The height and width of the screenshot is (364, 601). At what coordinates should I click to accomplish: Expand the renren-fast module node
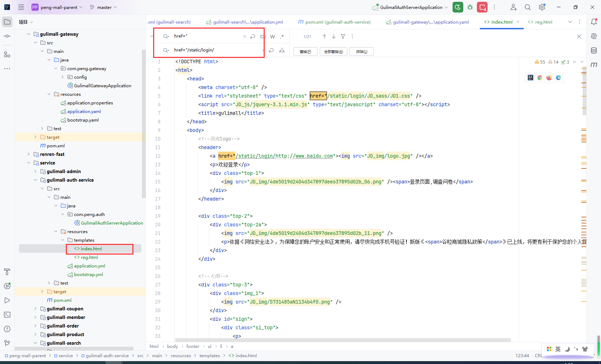(29, 154)
